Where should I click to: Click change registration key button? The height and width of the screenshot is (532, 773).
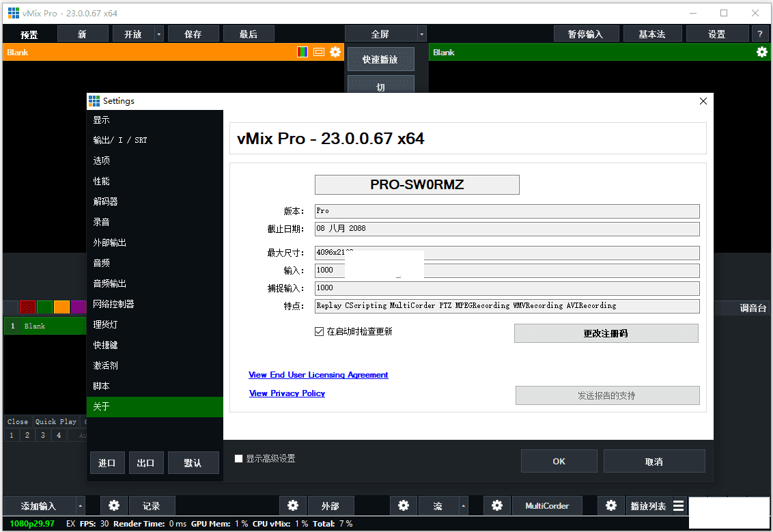pyautogui.click(x=606, y=333)
